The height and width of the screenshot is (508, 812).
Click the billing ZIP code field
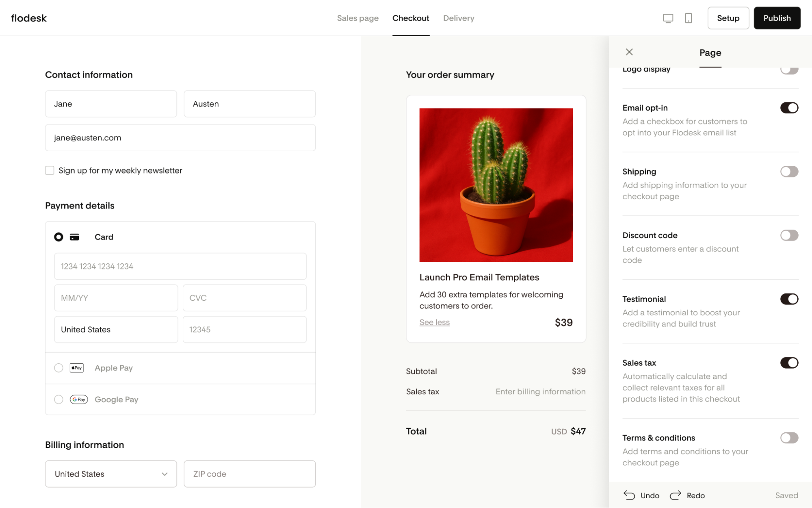[x=249, y=474]
